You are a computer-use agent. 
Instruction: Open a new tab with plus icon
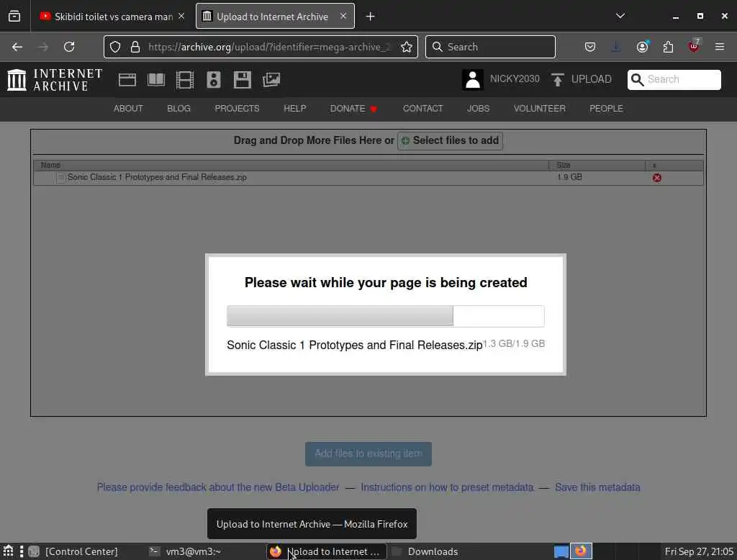pos(371,17)
